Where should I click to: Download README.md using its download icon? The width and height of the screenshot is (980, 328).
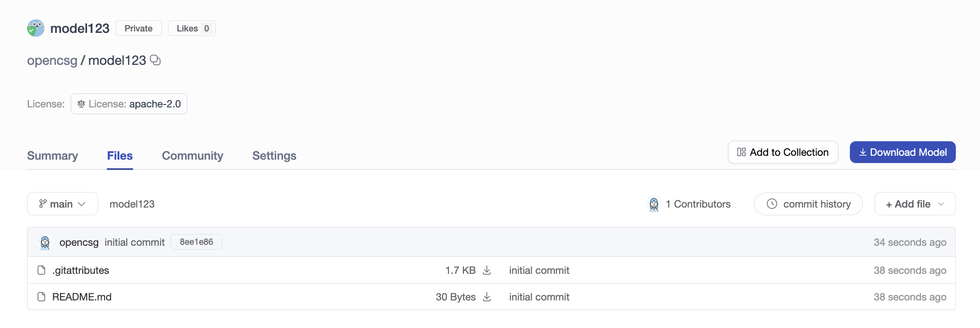(487, 297)
